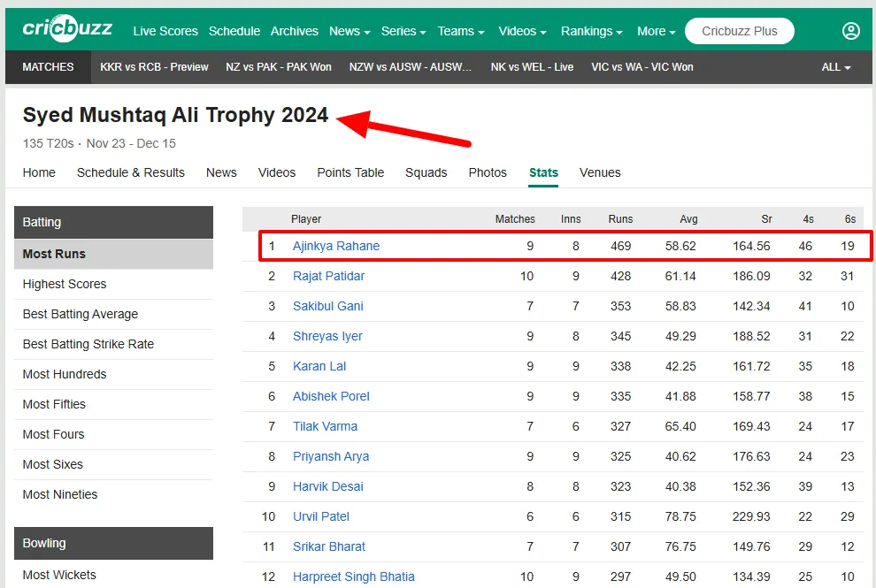Switch to the Photos tab
The image size is (876, 588).
point(488,172)
